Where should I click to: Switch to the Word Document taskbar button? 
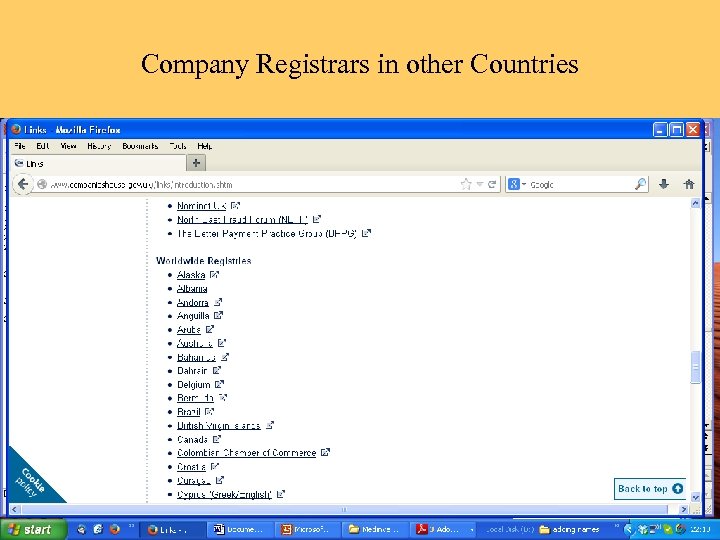point(240,529)
